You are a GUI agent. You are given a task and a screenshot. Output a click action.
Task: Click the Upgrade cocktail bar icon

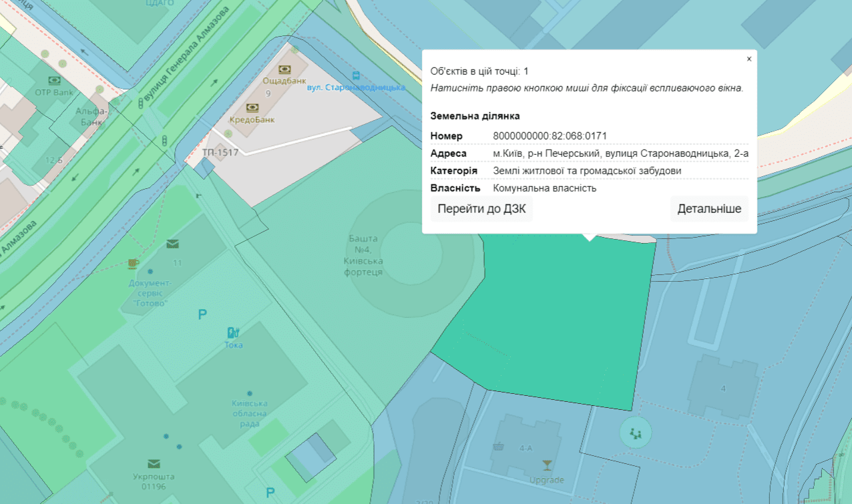coord(547,465)
